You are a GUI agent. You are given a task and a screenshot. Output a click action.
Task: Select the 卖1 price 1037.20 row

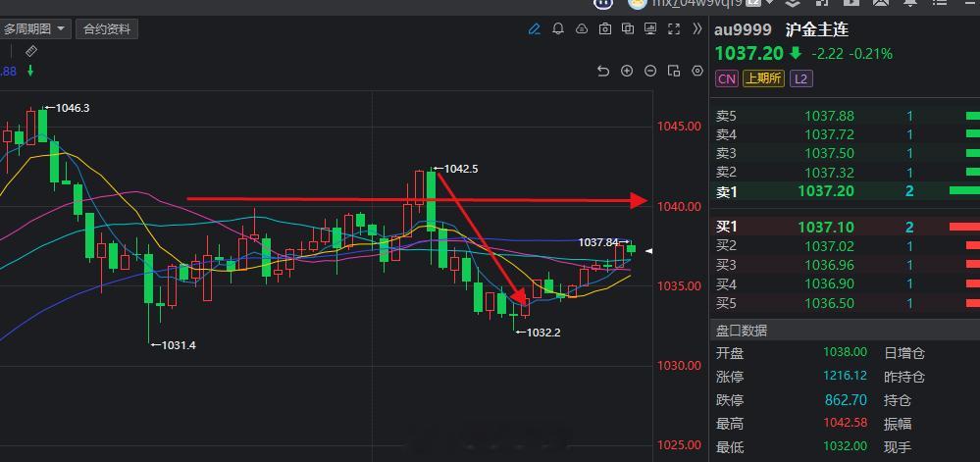(x=845, y=191)
